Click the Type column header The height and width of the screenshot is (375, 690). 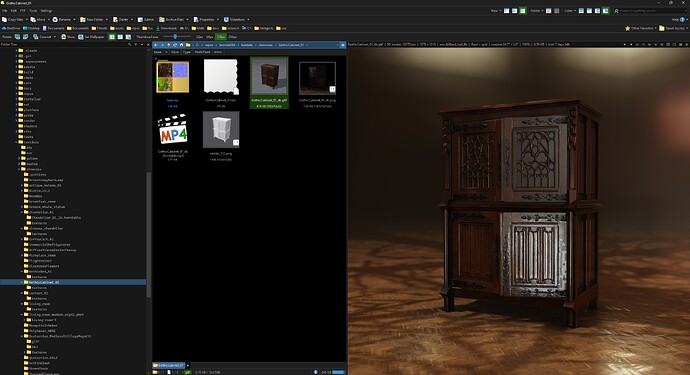[187, 52]
